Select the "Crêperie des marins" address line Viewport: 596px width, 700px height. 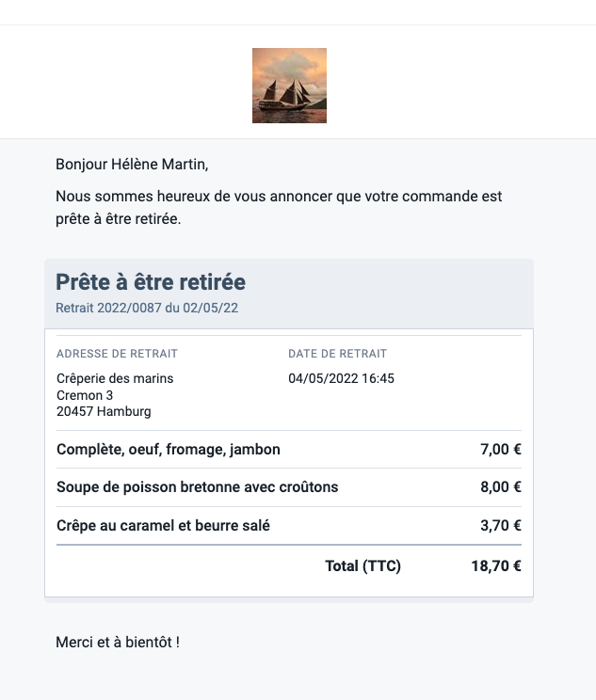coord(115,378)
